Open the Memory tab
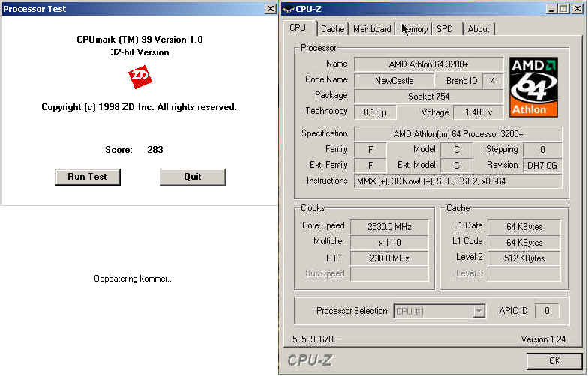Image resolution: width=588 pixels, height=376 pixels. [414, 29]
